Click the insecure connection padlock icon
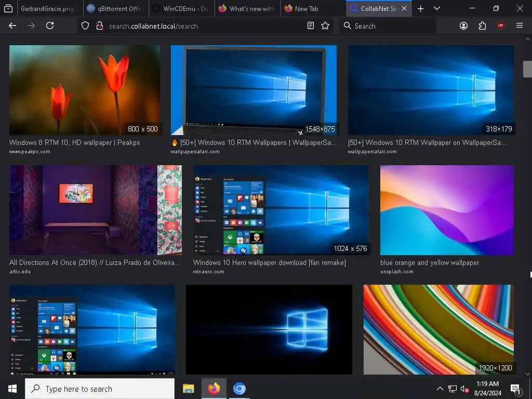 100,26
